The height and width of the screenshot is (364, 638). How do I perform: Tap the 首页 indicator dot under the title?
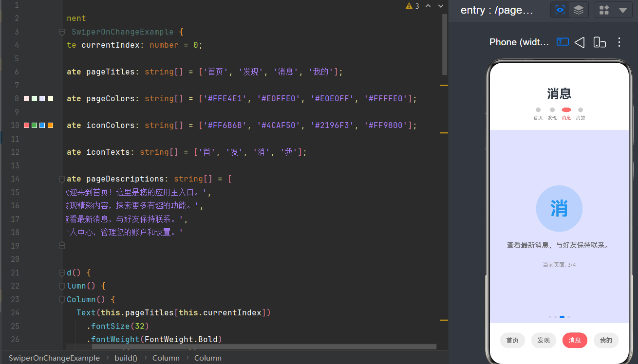pos(538,110)
